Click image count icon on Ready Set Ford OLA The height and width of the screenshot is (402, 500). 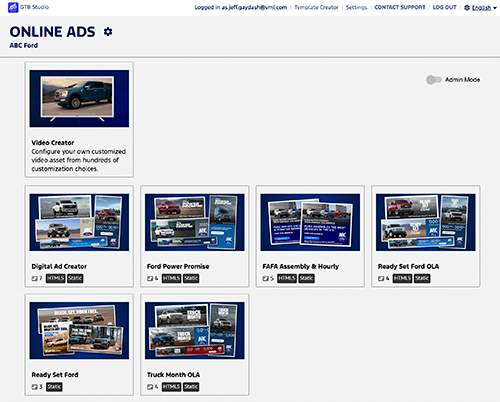381,278
